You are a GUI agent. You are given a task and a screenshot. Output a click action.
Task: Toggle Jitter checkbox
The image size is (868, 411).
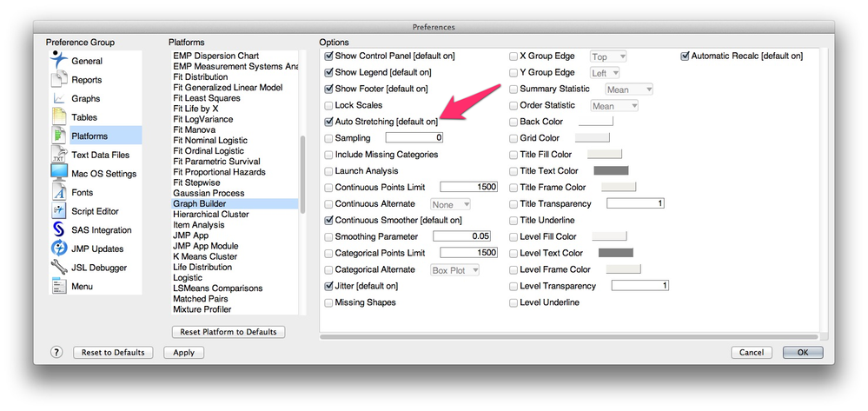(x=328, y=286)
